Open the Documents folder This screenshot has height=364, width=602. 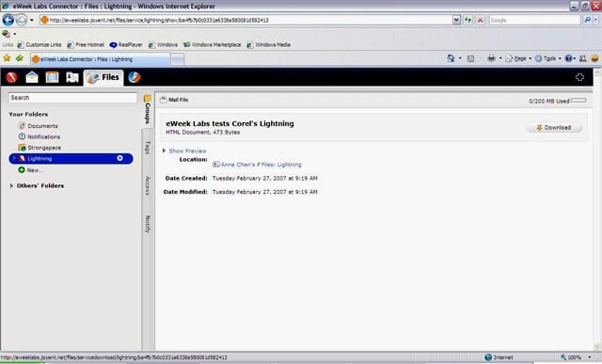[38, 126]
